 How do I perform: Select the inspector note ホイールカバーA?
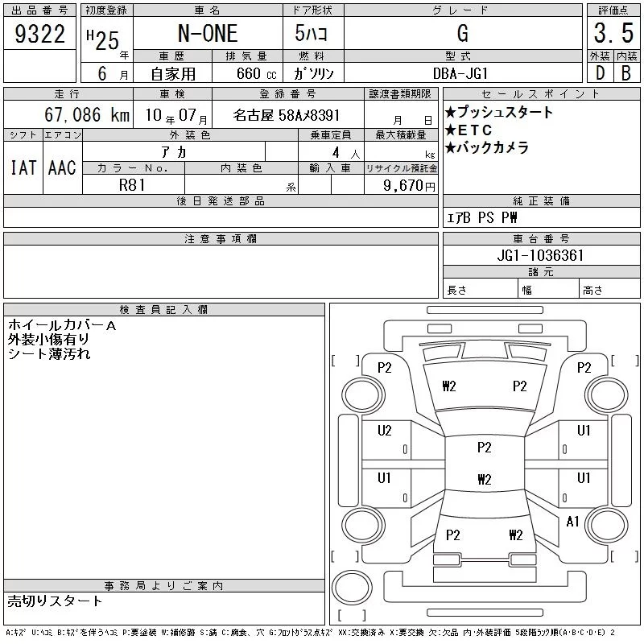(62, 325)
